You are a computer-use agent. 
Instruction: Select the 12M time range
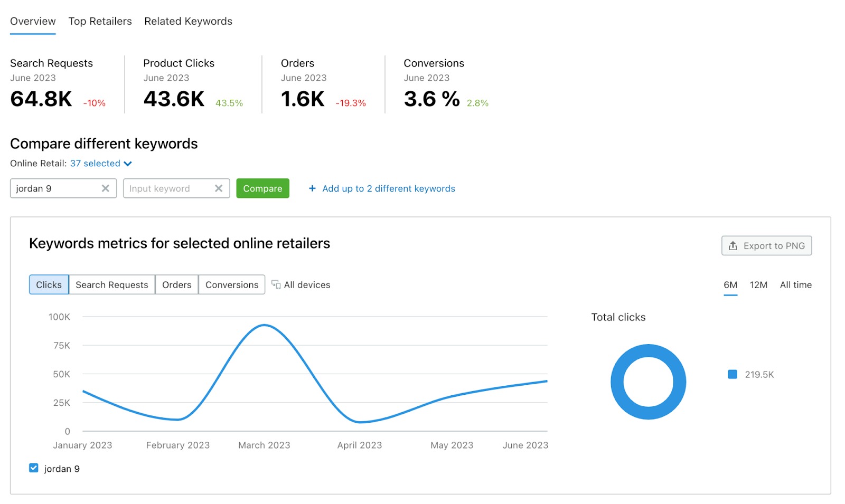pos(758,284)
